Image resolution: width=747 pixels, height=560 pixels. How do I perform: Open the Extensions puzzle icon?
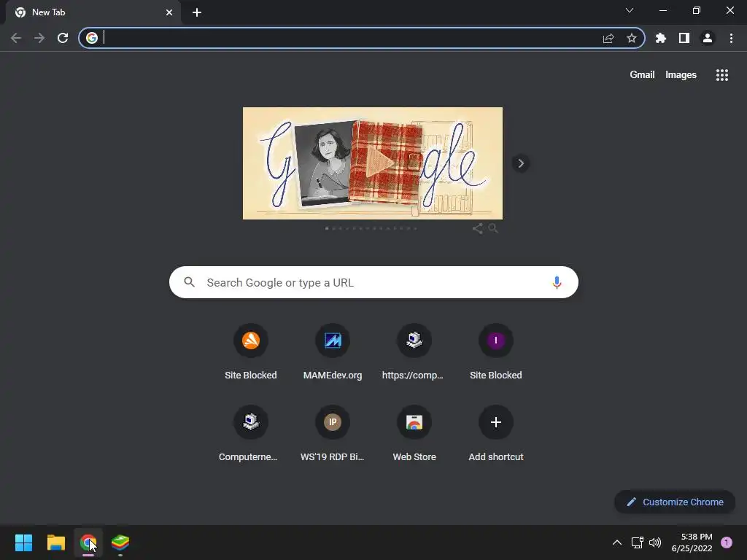pos(661,38)
